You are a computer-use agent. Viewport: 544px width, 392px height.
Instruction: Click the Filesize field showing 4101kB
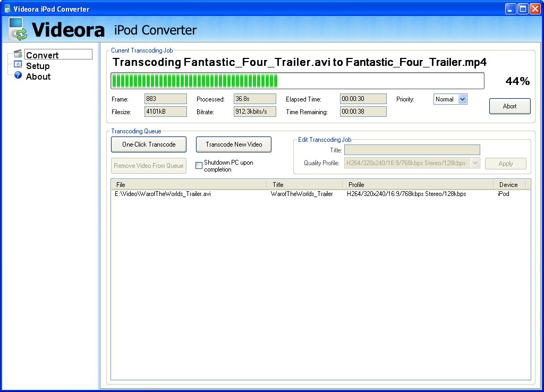(166, 112)
